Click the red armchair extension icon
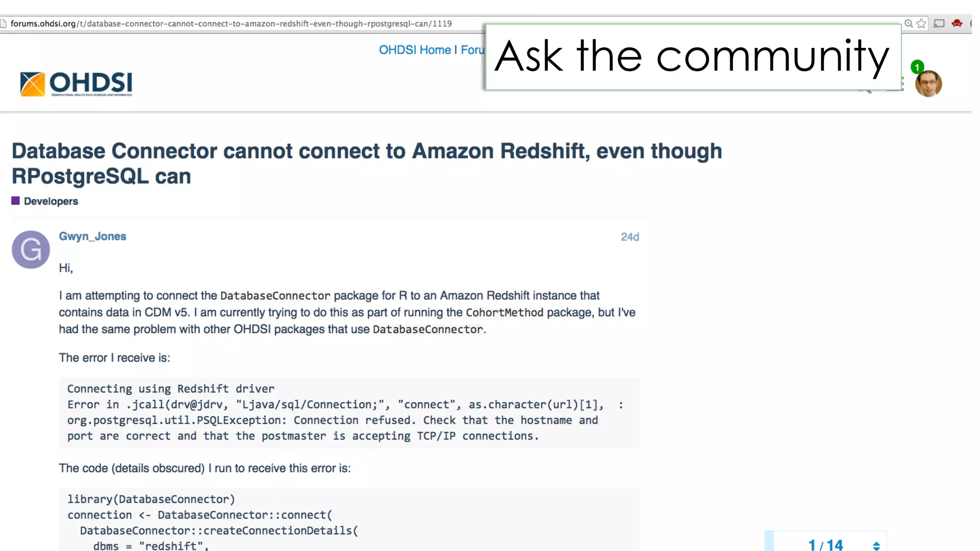980x551 pixels. [957, 23]
